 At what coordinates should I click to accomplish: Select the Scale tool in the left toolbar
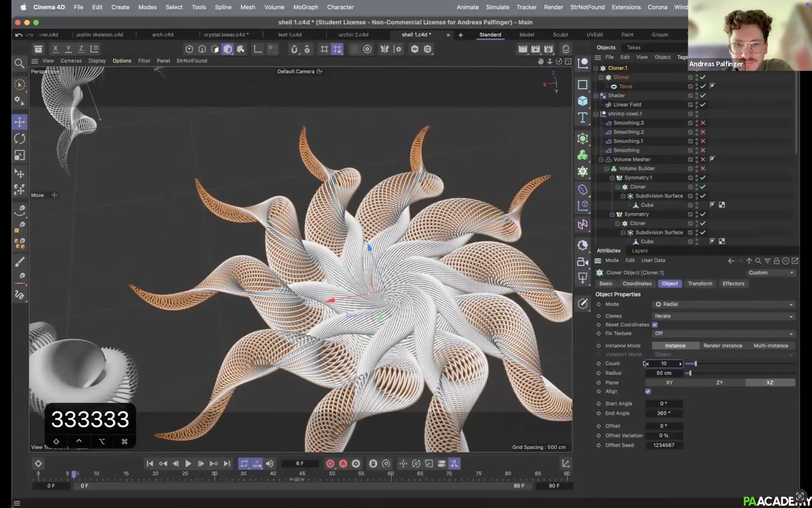pos(19,155)
